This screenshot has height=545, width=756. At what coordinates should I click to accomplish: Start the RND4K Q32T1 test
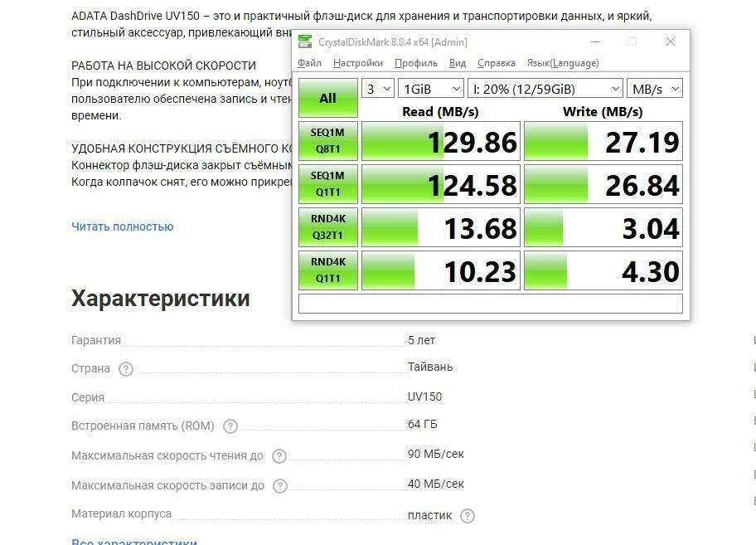coord(328,227)
